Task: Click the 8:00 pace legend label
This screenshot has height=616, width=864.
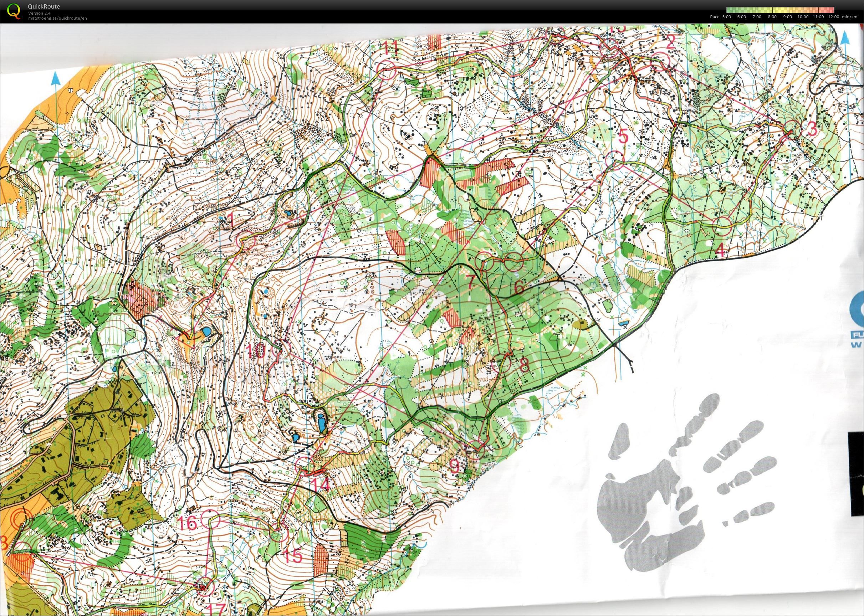Action: coord(772,17)
